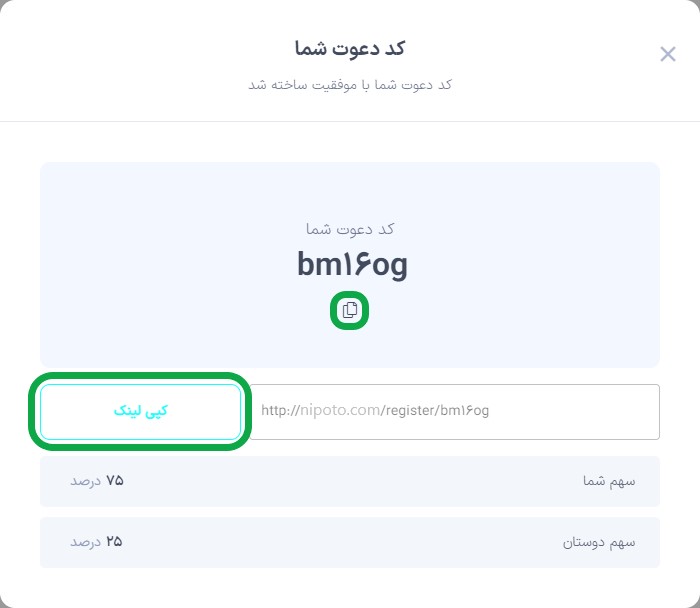Close the invite code dialog
This screenshot has height=608, width=700.
(668, 54)
